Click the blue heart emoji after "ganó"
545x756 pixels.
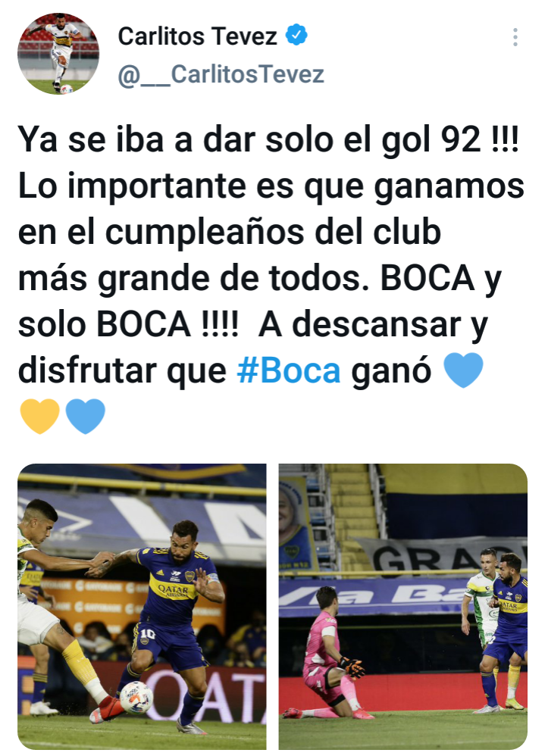pos(463,370)
